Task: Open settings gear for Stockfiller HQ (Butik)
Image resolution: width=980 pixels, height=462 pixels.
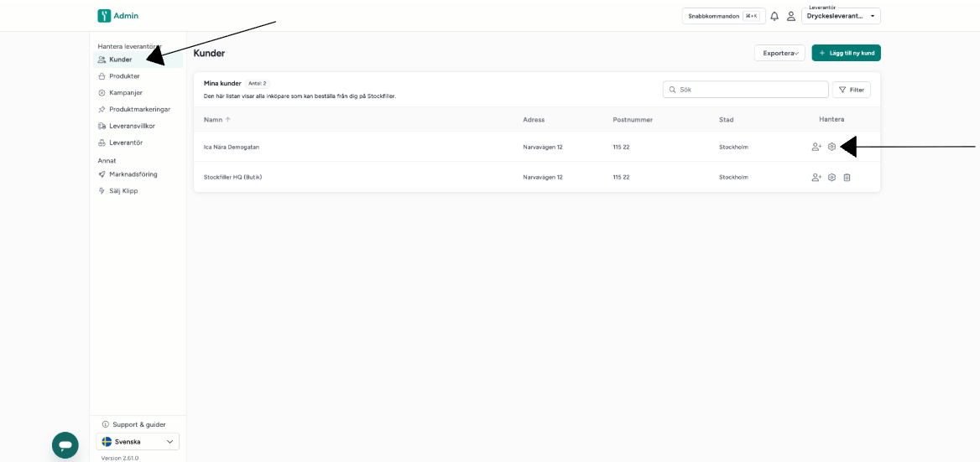Action: [x=831, y=177]
